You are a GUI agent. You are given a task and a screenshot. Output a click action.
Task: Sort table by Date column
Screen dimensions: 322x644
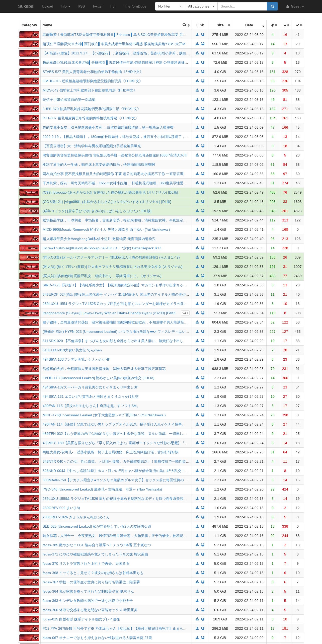(x=249, y=25)
